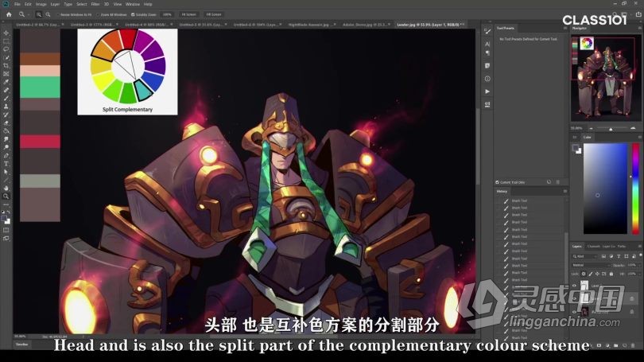Click the hue slider in the Color panel

pyautogui.click(x=635, y=189)
